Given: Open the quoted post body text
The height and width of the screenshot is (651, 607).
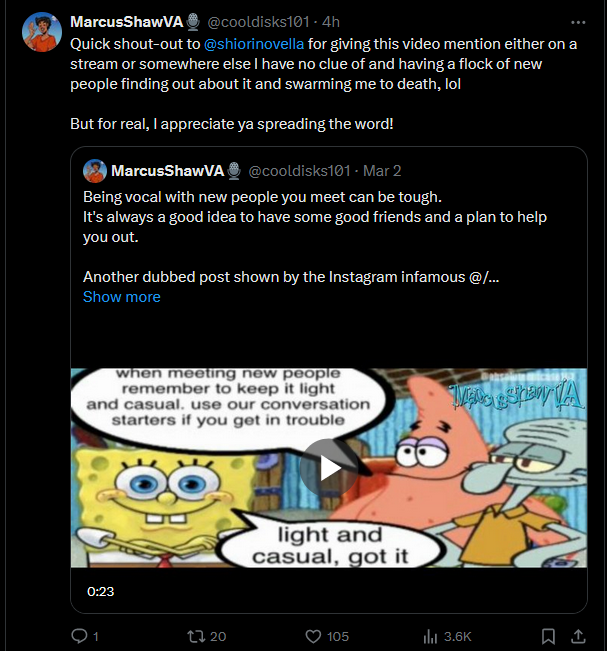Looking at the screenshot, I should pyautogui.click(x=315, y=237).
